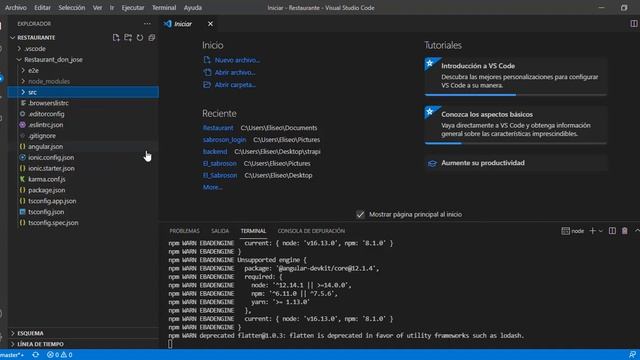Screen dimensions: 640x360
Task: Open the Archivo menu
Action: tap(16, 8)
